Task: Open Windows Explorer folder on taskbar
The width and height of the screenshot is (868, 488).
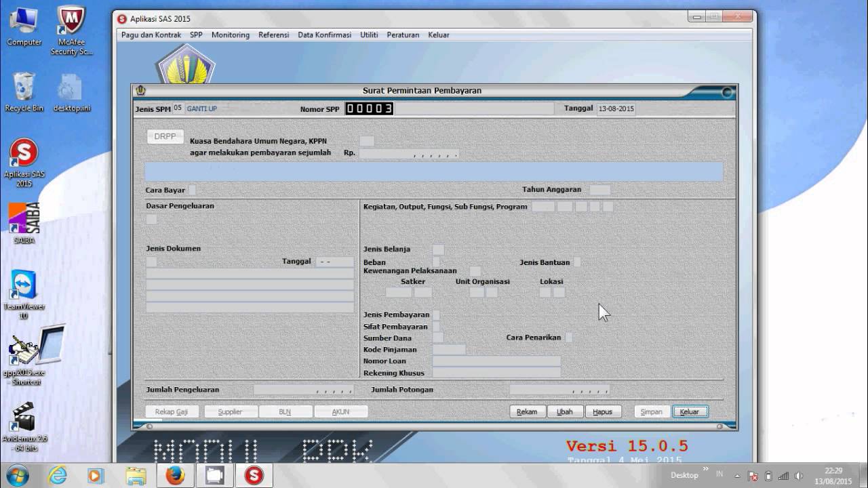Action: click(x=136, y=476)
